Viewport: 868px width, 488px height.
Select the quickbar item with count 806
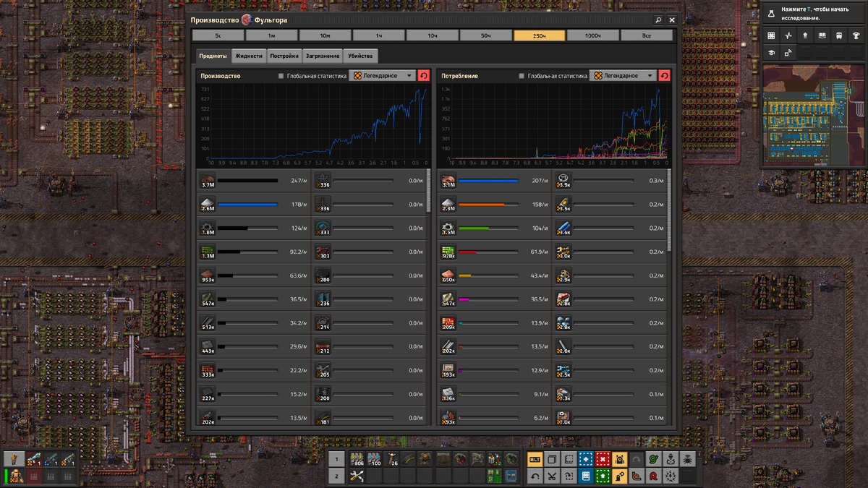click(x=357, y=459)
